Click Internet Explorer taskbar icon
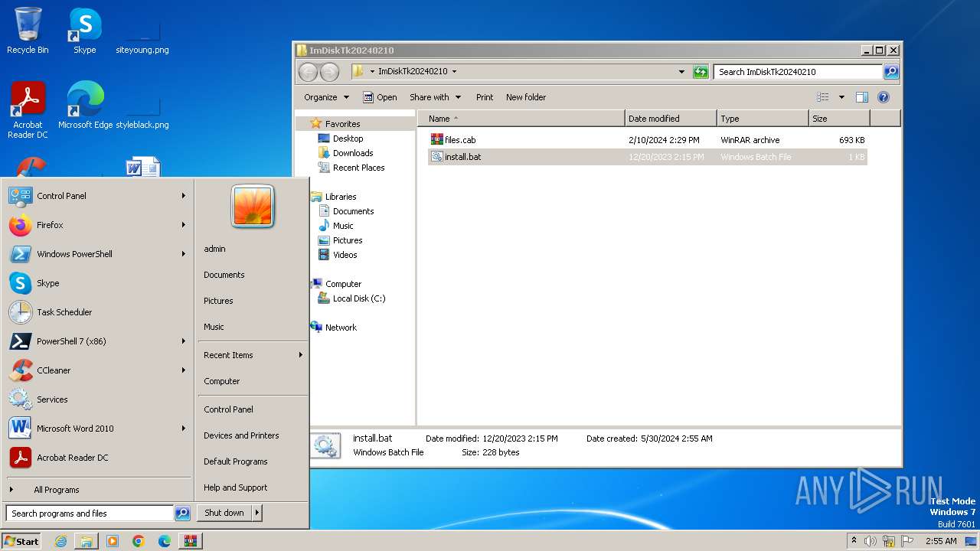Viewport: 980px width, 551px height. coord(60,541)
